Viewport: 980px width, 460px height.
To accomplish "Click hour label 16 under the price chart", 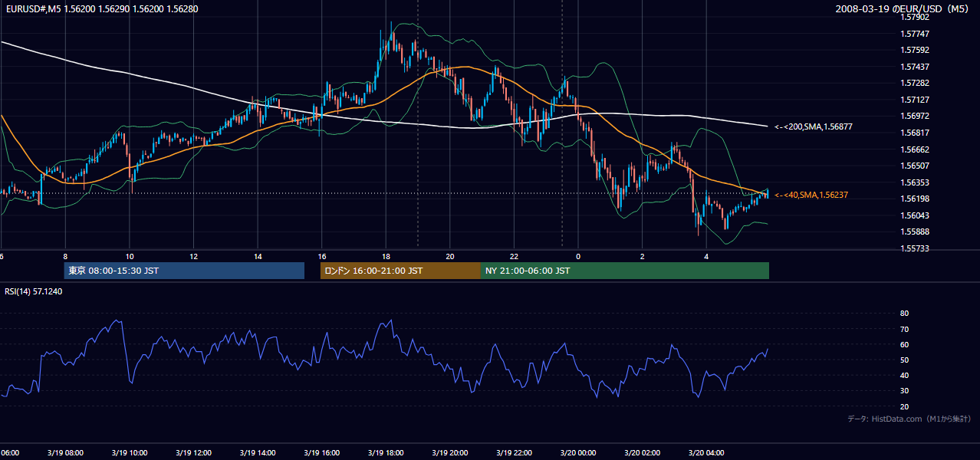I will (x=322, y=257).
